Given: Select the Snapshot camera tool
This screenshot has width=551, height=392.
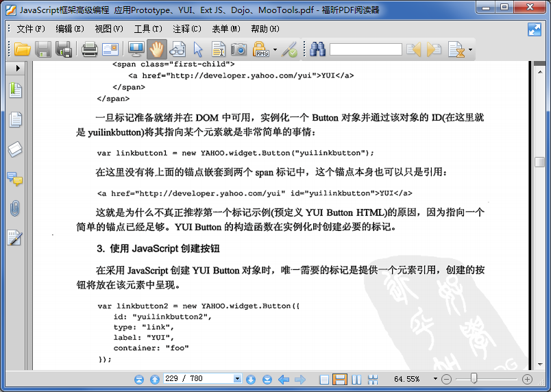Looking at the screenshot, I should [239, 49].
